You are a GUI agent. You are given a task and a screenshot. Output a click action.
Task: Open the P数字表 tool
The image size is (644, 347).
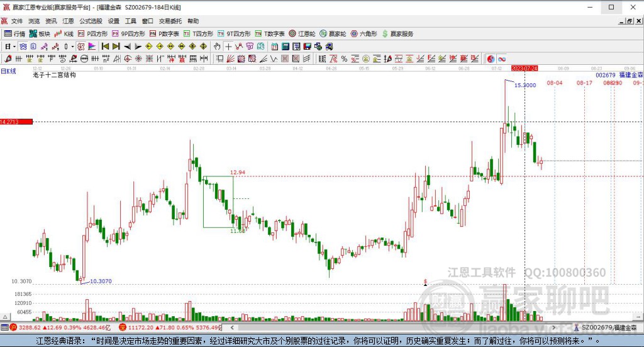click(x=164, y=34)
